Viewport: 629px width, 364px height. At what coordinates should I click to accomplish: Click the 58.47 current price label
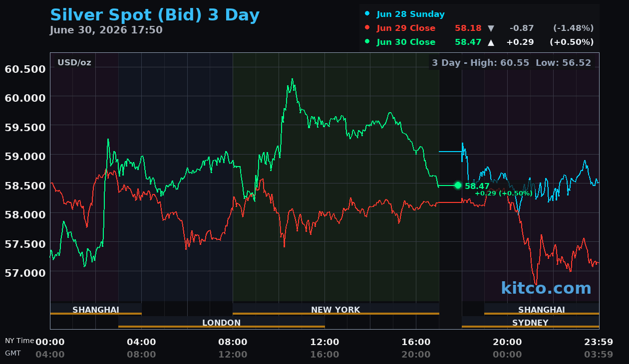click(x=477, y=186)
